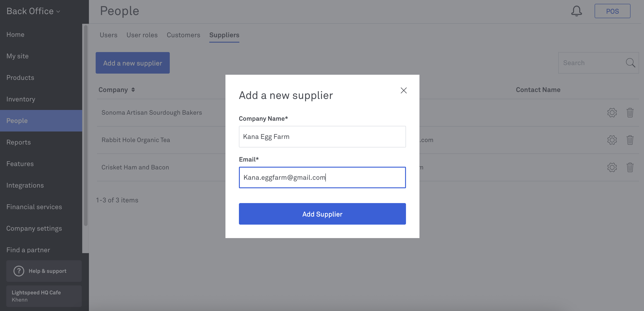Viewport: 644px width, 311px height.
Task: Click Rabbit Hole Organic Tea row text
Action: (x=136, y=140)
